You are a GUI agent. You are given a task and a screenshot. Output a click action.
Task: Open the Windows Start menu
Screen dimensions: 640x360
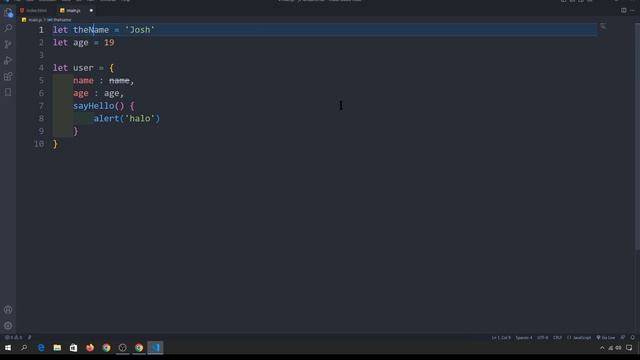[8, 348]
